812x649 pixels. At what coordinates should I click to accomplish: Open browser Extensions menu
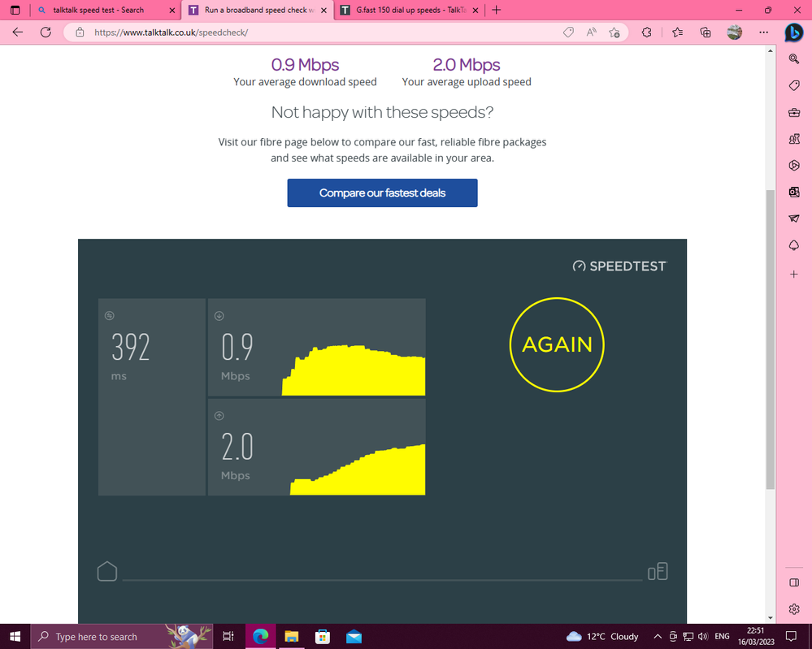coord(647,32)
